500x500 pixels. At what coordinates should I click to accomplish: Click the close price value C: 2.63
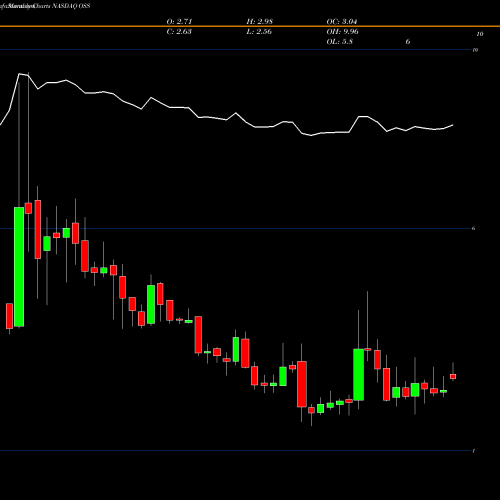179,32
